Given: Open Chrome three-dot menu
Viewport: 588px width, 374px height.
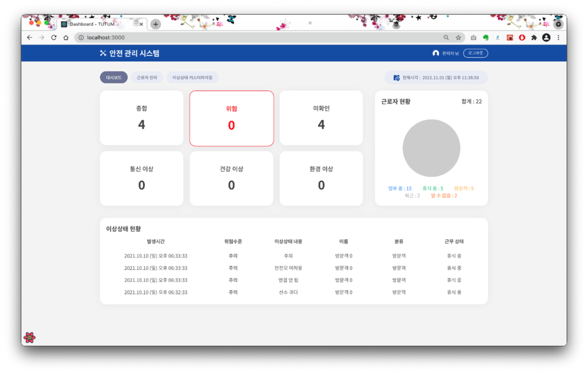Looking at the screenshot, I should coord(558,38).
